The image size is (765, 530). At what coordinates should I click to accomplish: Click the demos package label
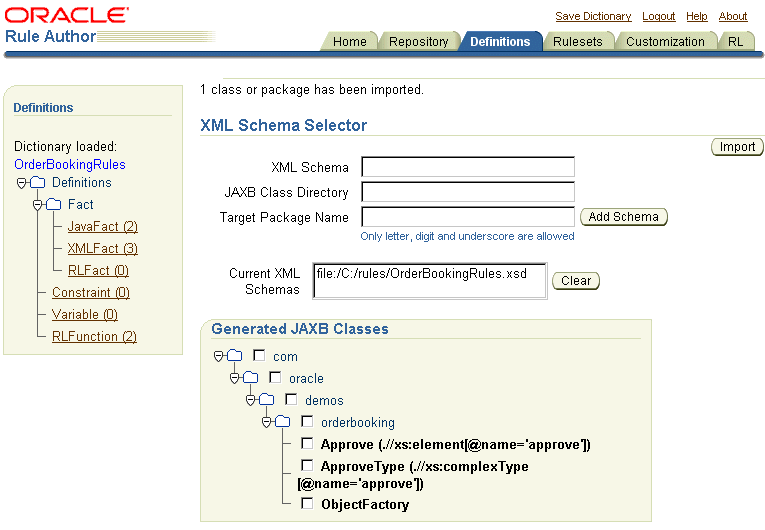tap(324, 401)
